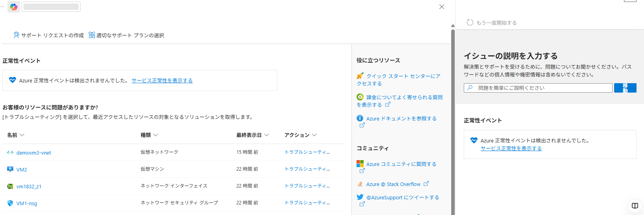Open 適切なサポート プランの選択

[126, 35]
